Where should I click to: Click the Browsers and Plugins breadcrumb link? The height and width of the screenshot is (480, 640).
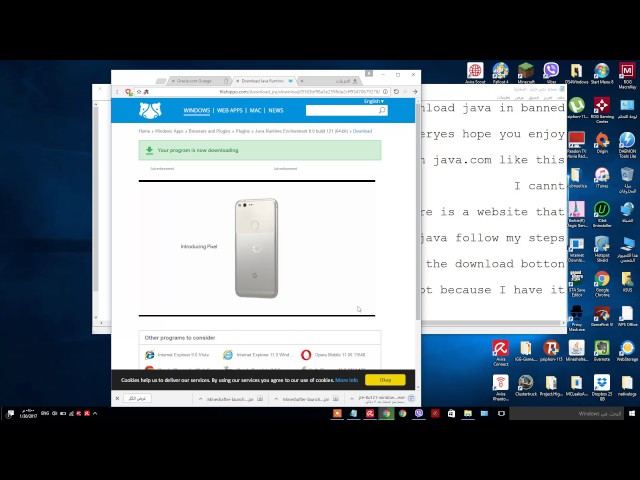[x=209, y=131]
